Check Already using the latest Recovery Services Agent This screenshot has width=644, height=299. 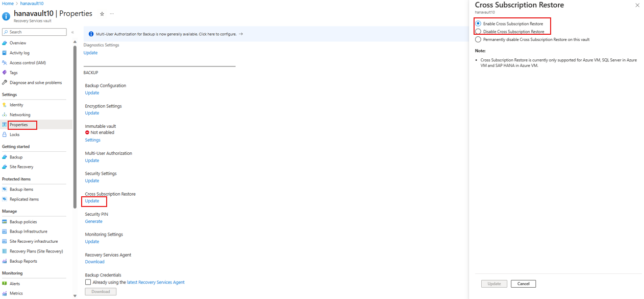pyautogui.click(x=88, y=282)
